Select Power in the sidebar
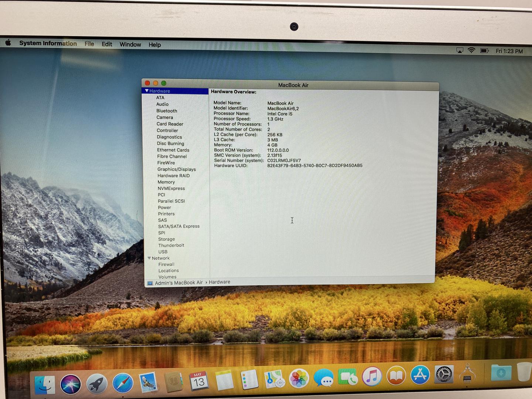This screenshot has height=399, width=532. (x=164, y=208)
